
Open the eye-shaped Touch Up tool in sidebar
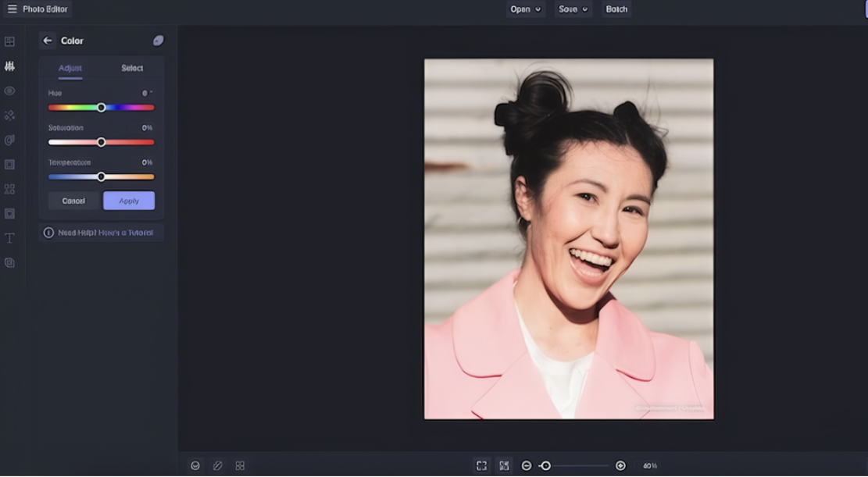(9, 91)
